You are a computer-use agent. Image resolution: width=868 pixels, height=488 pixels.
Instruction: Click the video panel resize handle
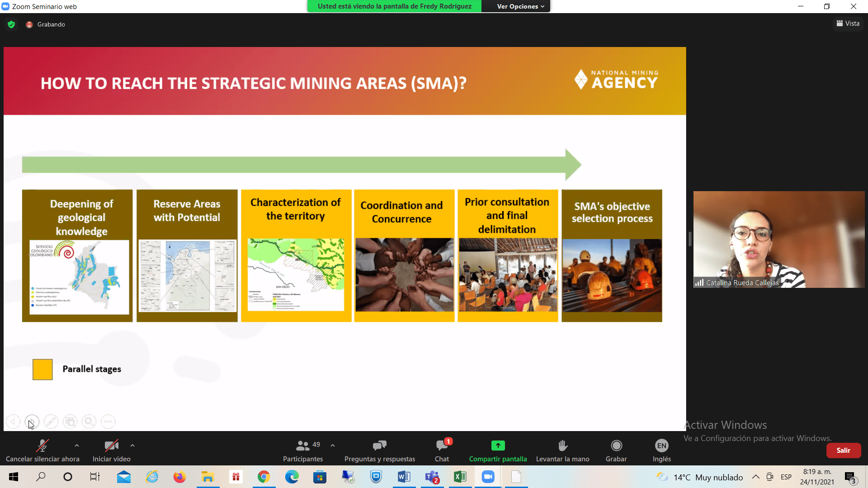coord(690,239)
